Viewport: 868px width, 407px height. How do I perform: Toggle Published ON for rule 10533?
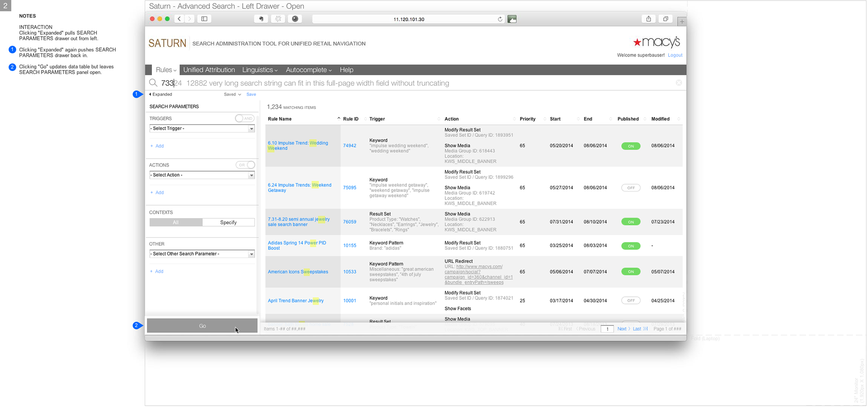[x=631, y=271]
